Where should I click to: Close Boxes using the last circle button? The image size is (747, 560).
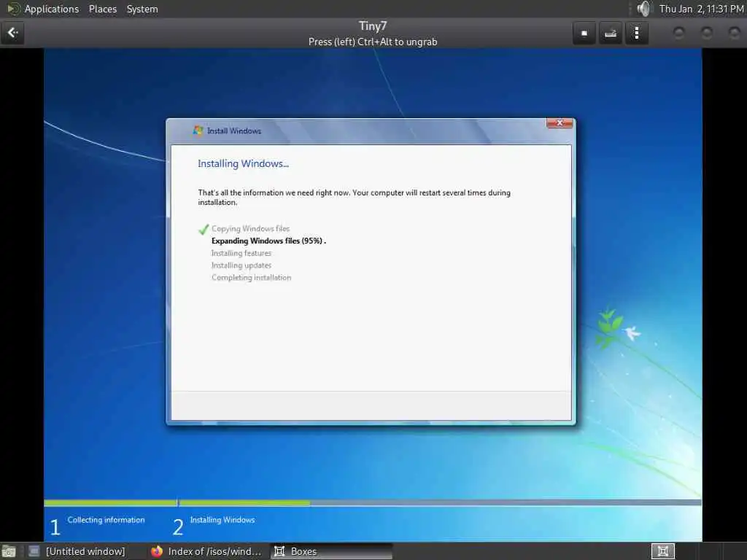click(735, 32)
